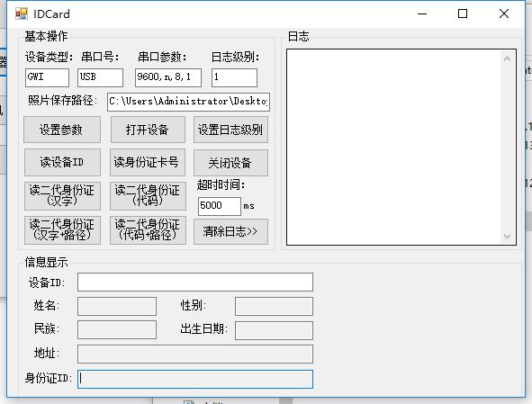Click 读二代身份证(汉字+路径) button
Viewport: 532px width, 404px height.
click(x=62, y=230)
